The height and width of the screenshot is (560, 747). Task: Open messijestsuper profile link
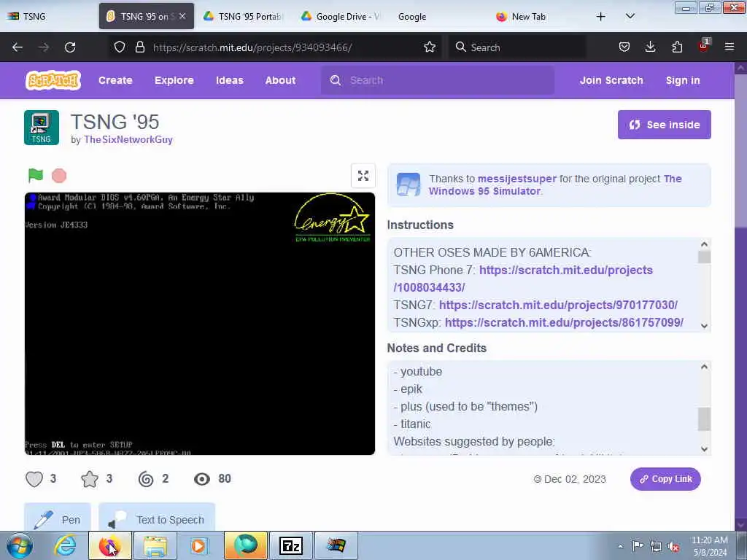[517, 179]
